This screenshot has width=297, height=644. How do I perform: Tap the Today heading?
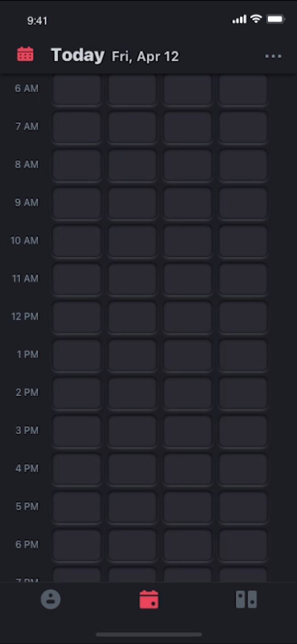pyautogui.click(x=77, y=55)
